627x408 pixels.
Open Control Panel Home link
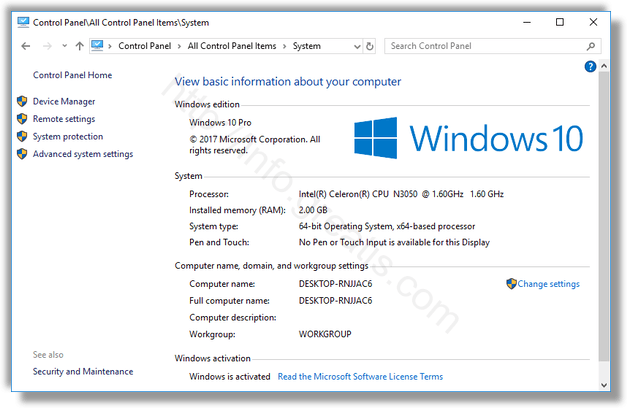[x=72, y=75]
